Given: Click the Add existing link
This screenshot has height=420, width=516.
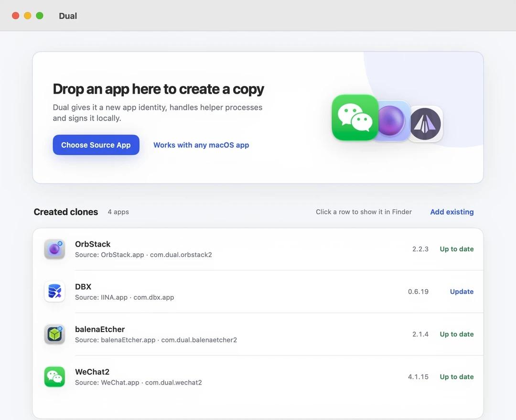Looking at the screenshot, I should (x=452, y=212).
